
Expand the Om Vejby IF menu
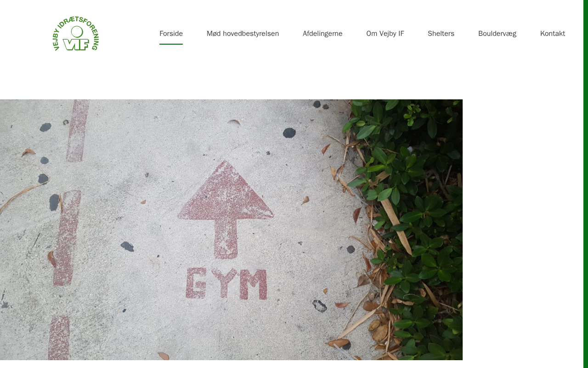385,34
